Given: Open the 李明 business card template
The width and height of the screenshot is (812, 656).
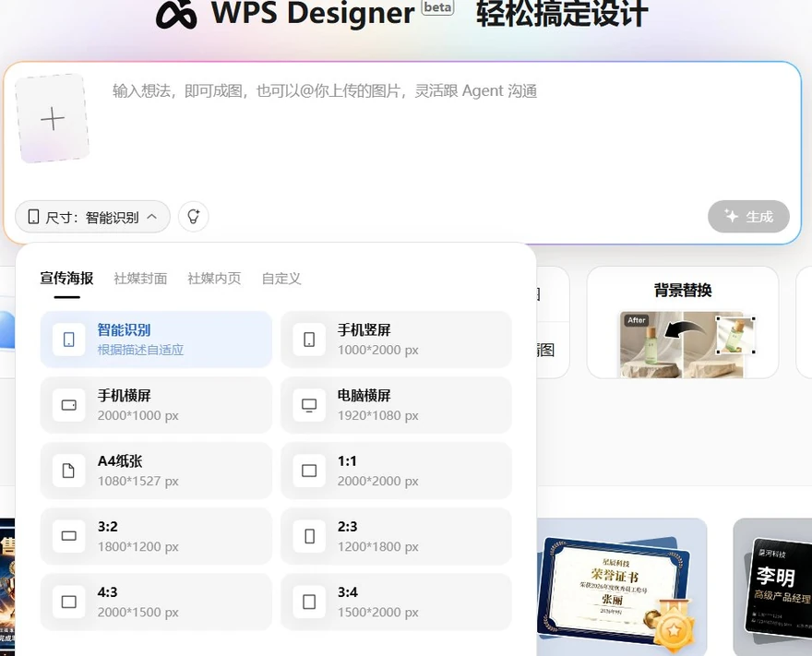Looking at the screenshot, I should click(772, 587).
